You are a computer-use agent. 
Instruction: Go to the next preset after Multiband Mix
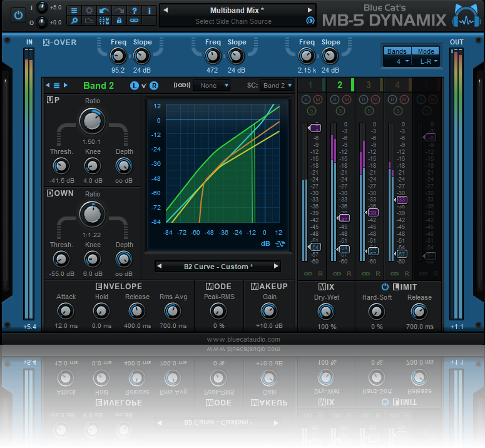310,10
